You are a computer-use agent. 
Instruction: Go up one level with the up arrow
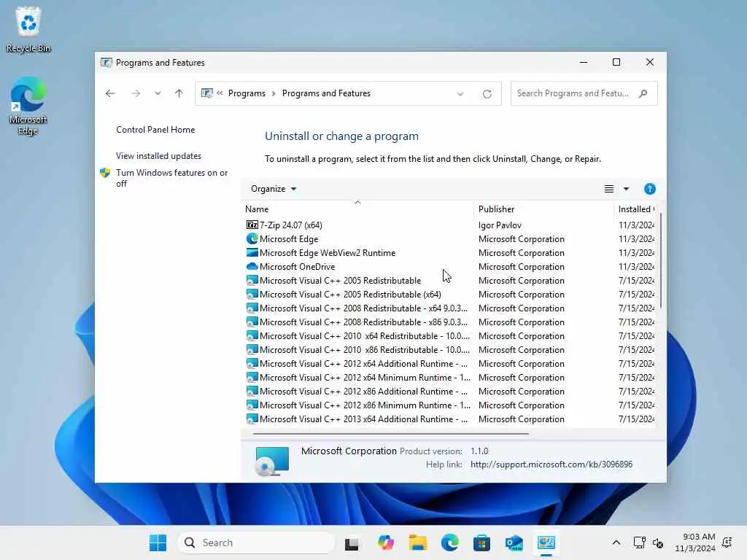[x=179, y=93]
